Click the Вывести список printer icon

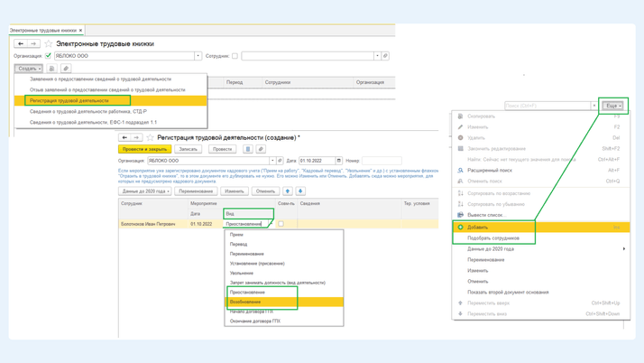coord(460,215)
